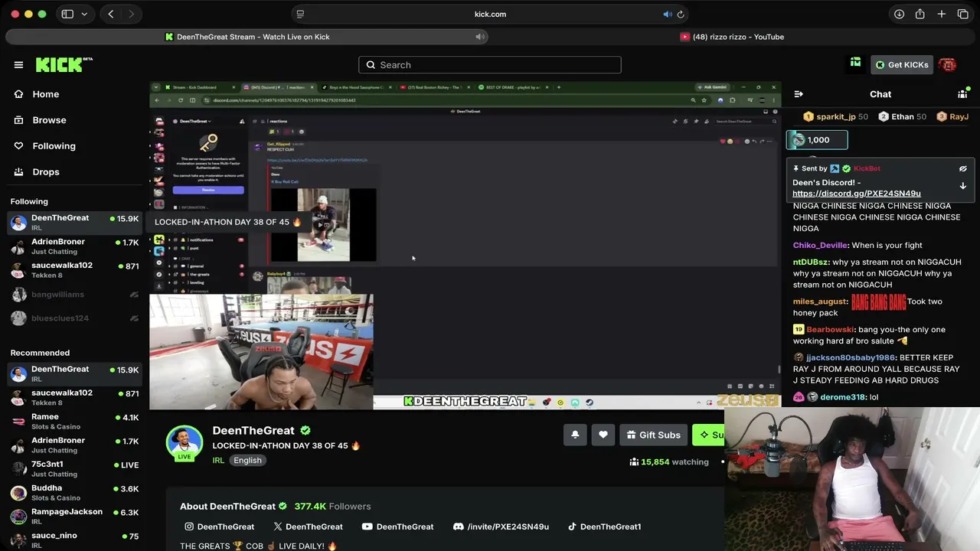The image size is (980, 551).
Task: Toggle the Safari sidebar button
Action: 67,14
